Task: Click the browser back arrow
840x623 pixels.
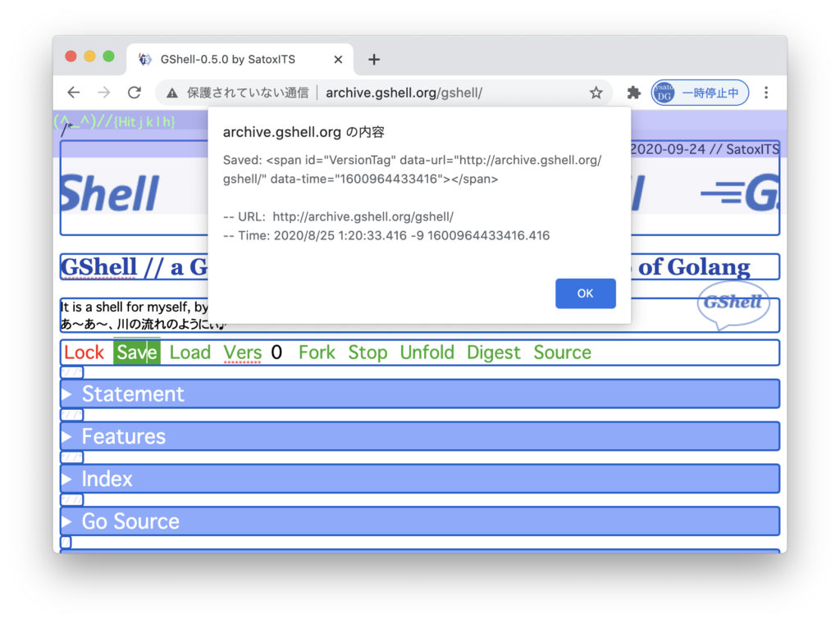Action: point(74,93)
